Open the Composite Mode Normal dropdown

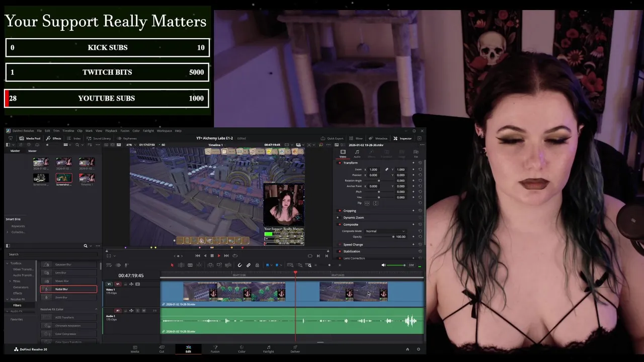coord(386,231)
